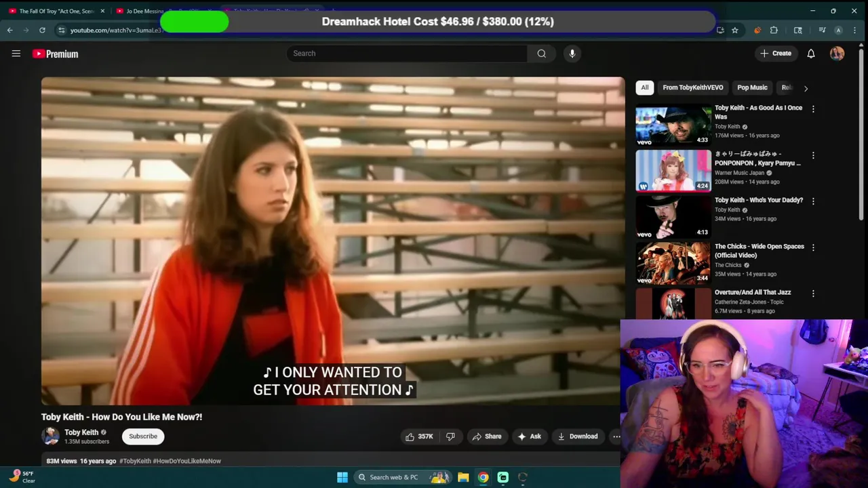Screen dimensions: 868x488
Task: Open the #HowDoYouLikeMeNow hashtag link
Action: (x=187, y=461)
